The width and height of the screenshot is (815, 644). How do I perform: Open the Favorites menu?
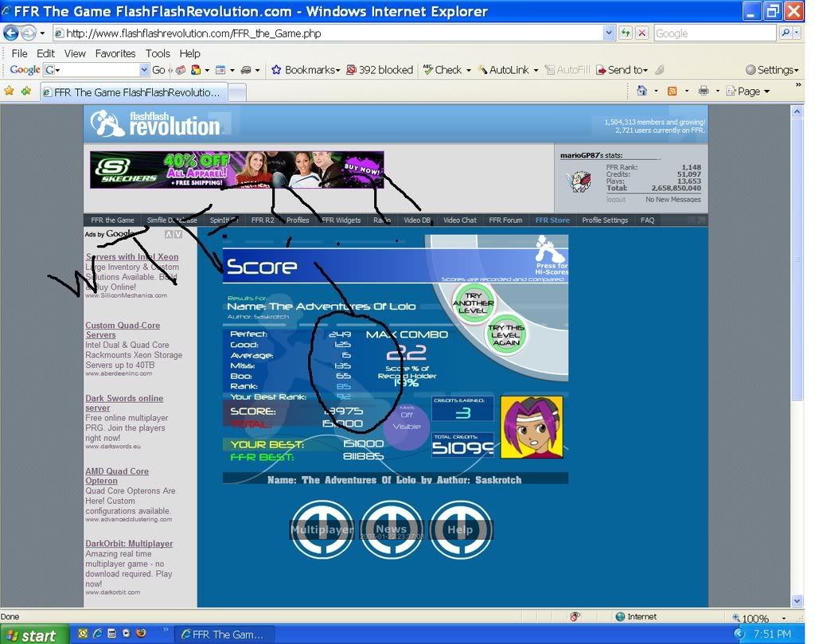click(x=115, y=53)
